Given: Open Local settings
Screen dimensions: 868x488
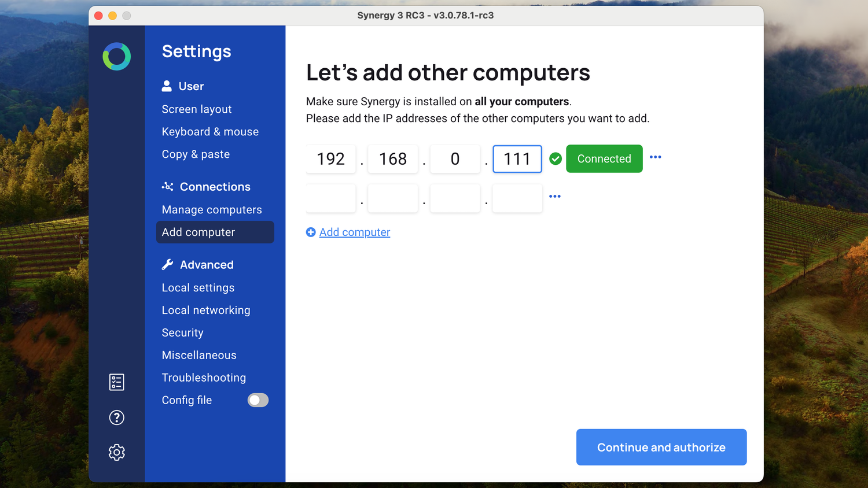Looking at the screenshot, I should click(198, 288).
